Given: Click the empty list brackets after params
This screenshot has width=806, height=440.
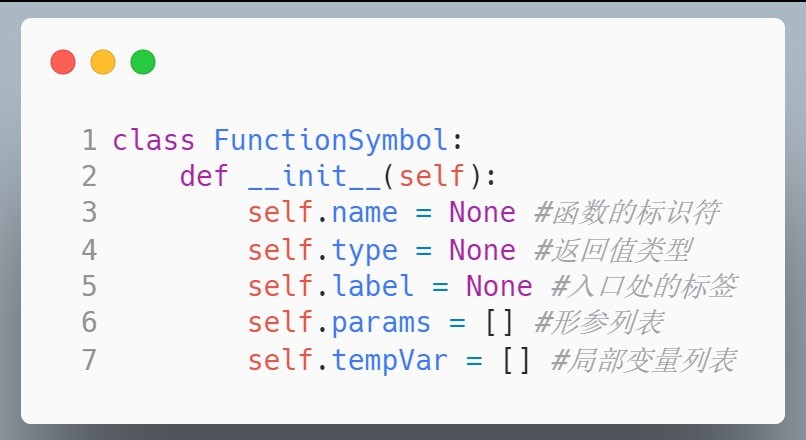Looking at the screenshot, I should tap(499, 322).
